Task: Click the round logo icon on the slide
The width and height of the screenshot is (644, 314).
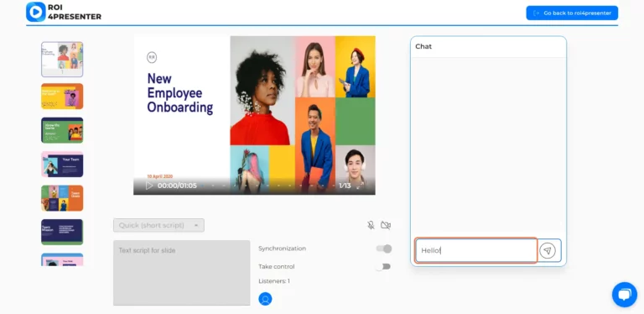Action: [152, 58]
